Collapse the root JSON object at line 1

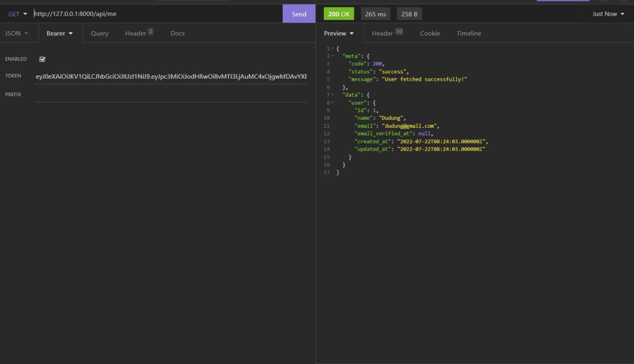(x=332, y=49)
